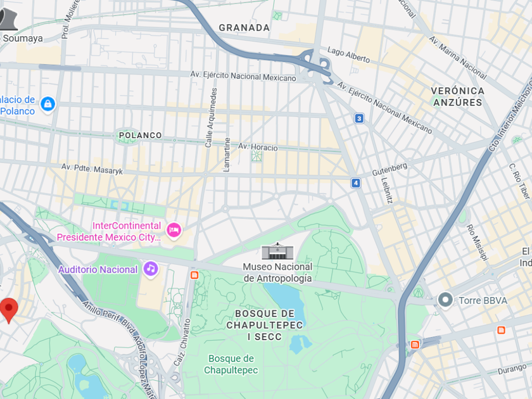
Task: Select the metro icon on Circuito Interior
Action: click(415, 345)
